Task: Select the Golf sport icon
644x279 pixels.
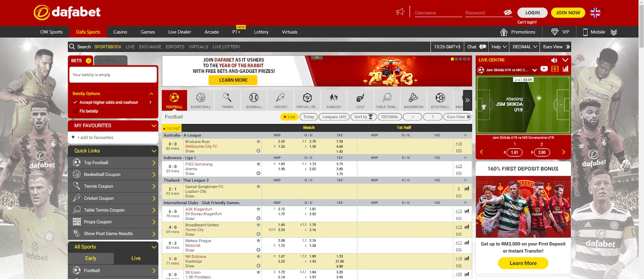Action: [x=360, y=100]
